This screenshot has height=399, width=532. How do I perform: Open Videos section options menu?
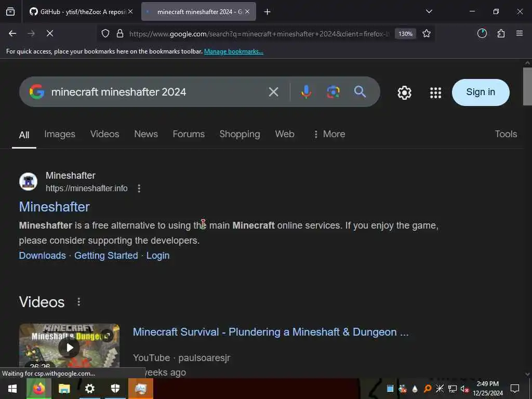pyautogui.click(x=79, y=302)
